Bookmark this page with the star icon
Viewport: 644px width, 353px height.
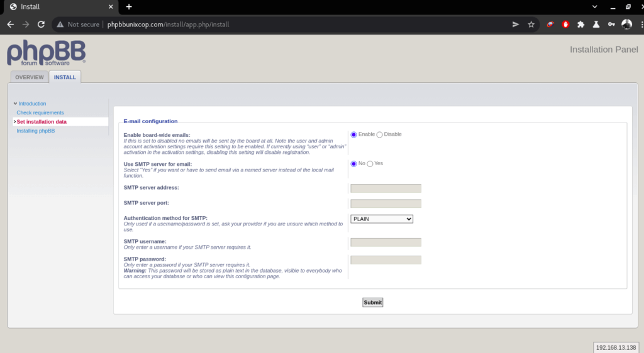point(531,24)
